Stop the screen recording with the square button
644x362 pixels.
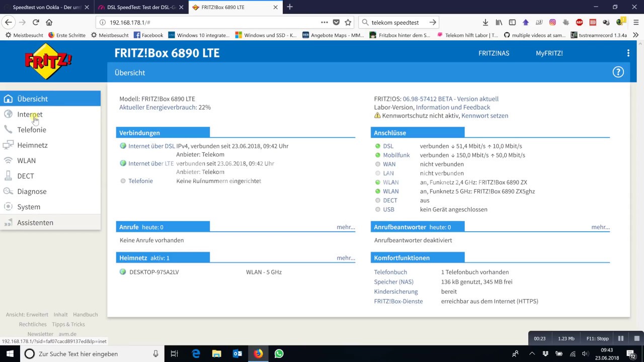(636, 338)
